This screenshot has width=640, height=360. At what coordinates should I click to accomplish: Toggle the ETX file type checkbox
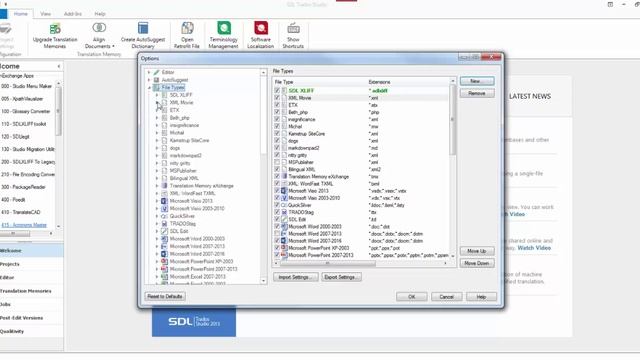coord(277,105)
